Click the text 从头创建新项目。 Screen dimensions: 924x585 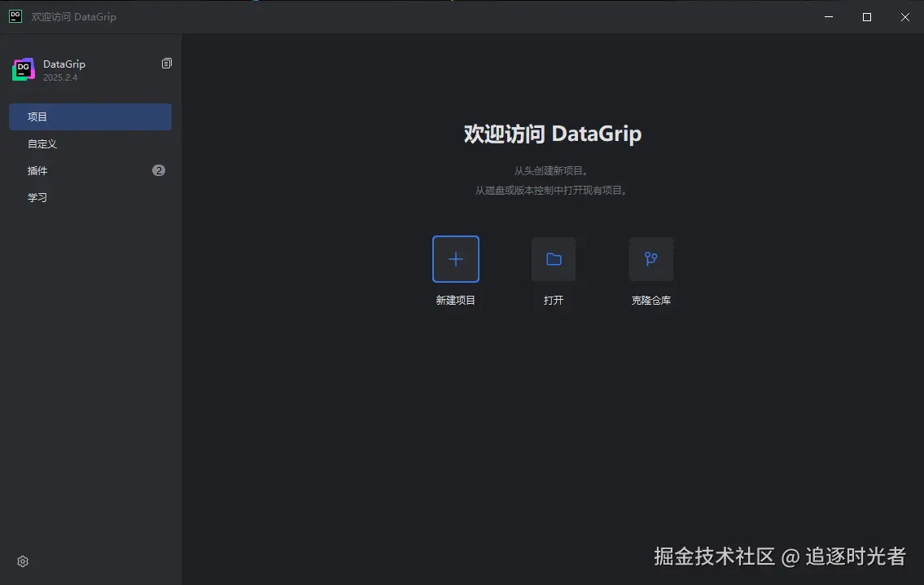point(551,170)
